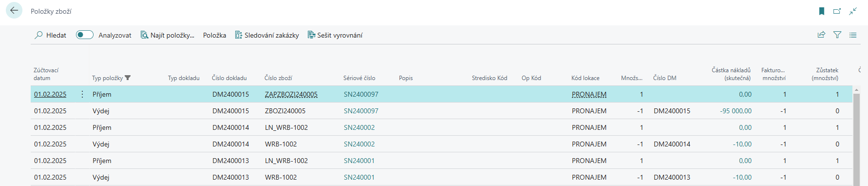The width and height of the screenshot is (868, 186).
Task: Open cost amount -10,00 for DM2400013
Action: coord(742,177)
